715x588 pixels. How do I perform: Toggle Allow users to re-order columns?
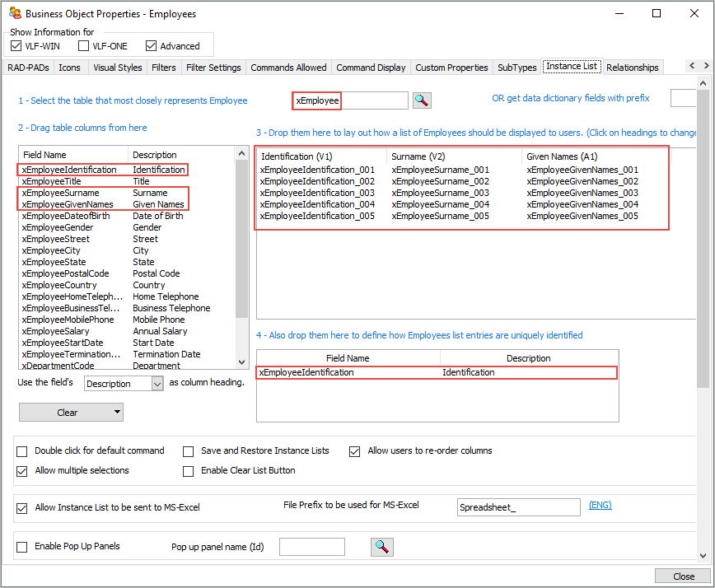tap(354, 451)
